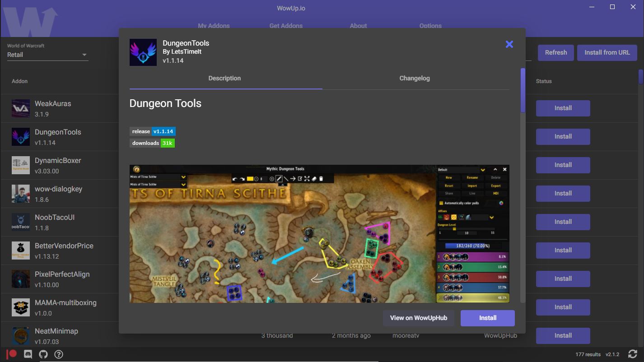Install the wow-dialogkey addon

click(x=563, y=193)
